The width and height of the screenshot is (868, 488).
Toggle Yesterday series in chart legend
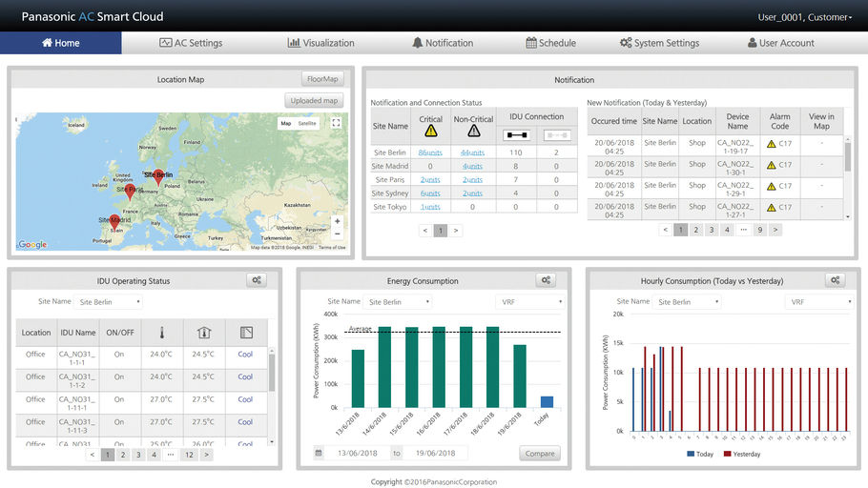726,454
